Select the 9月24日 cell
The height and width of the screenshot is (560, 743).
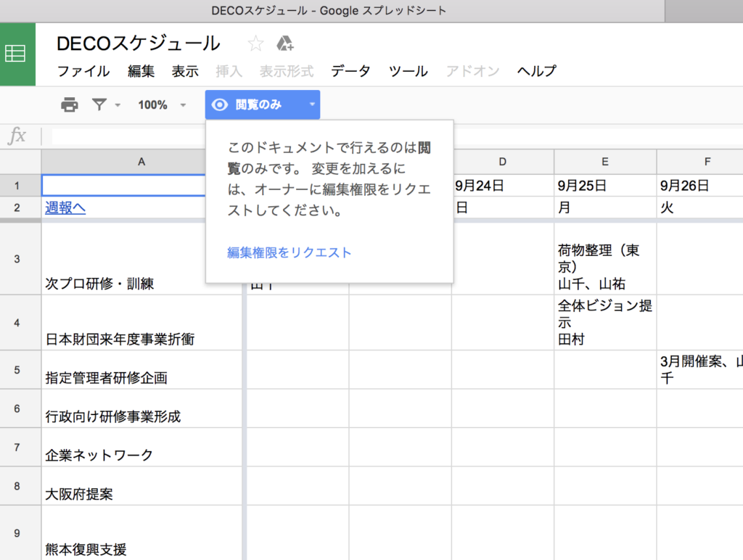pyautogui.click(x=503, y=185)
